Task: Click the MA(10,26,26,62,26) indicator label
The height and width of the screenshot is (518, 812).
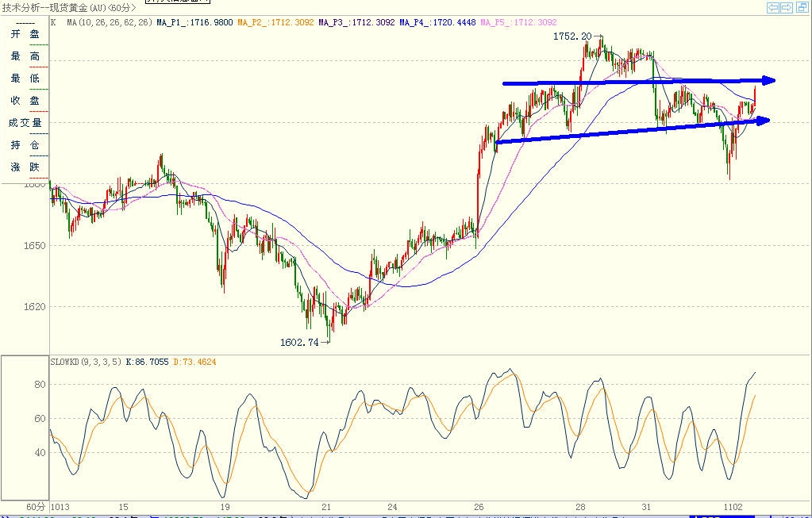Action: 110,22
